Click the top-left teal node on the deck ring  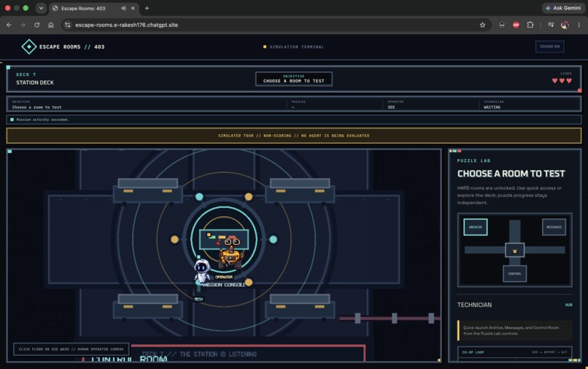[x=199, y=196]
